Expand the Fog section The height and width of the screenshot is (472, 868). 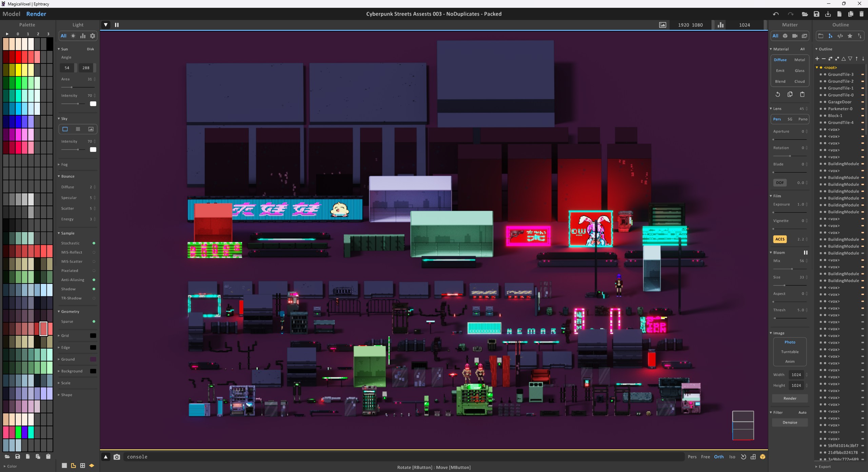point(59,164)
